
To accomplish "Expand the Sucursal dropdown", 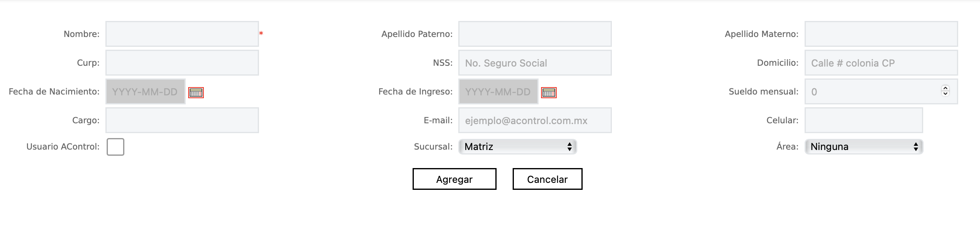I will [518, 147].
